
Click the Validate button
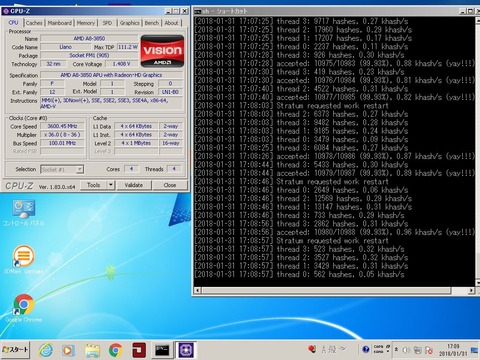(x=134, y=185)
